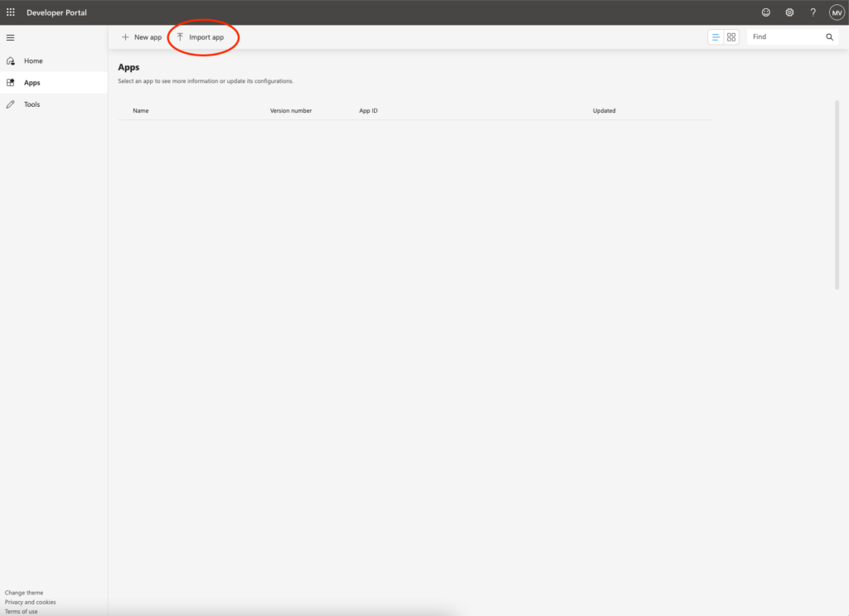This screenshot has width=849, height=616.
Task: Go to Home in the sidebar
Action: click(x=54, y=61)
